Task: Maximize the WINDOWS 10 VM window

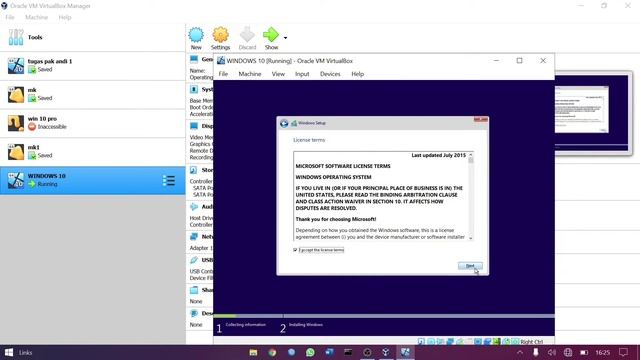Action: 519,60
